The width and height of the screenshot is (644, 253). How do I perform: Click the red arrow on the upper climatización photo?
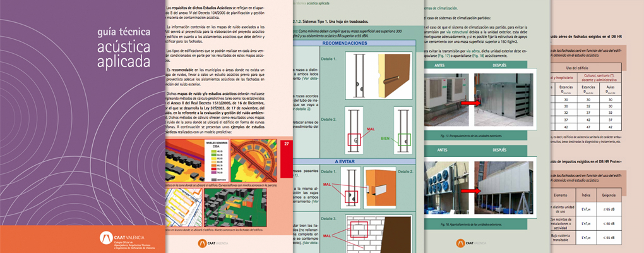tap(484, 95)
